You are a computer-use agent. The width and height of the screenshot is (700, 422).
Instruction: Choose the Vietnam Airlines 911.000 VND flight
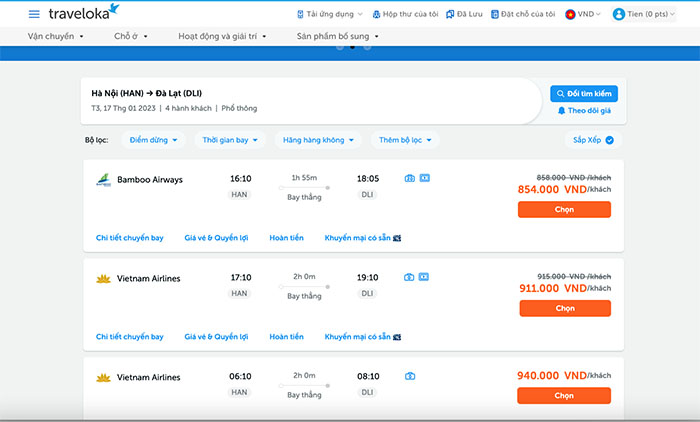point(565,308)
